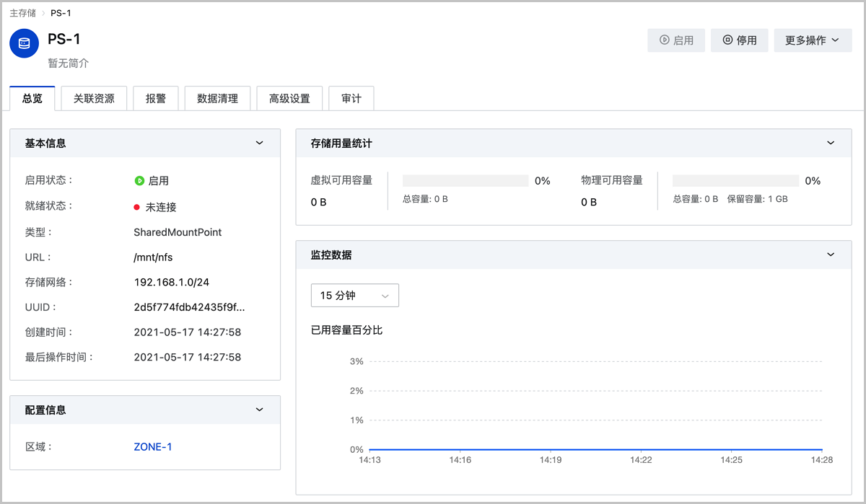
Task: Click the blue PS-1 storage icon
Action: coord(25,44)
